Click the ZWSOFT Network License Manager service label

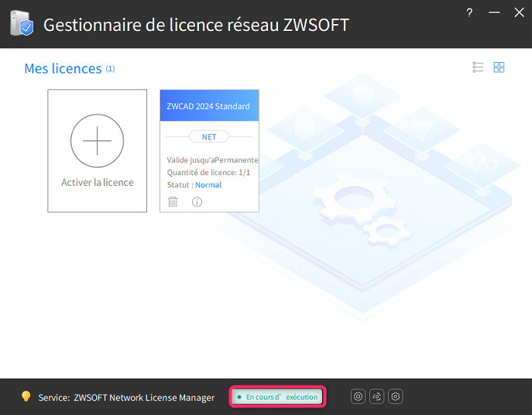pos(143,398)
